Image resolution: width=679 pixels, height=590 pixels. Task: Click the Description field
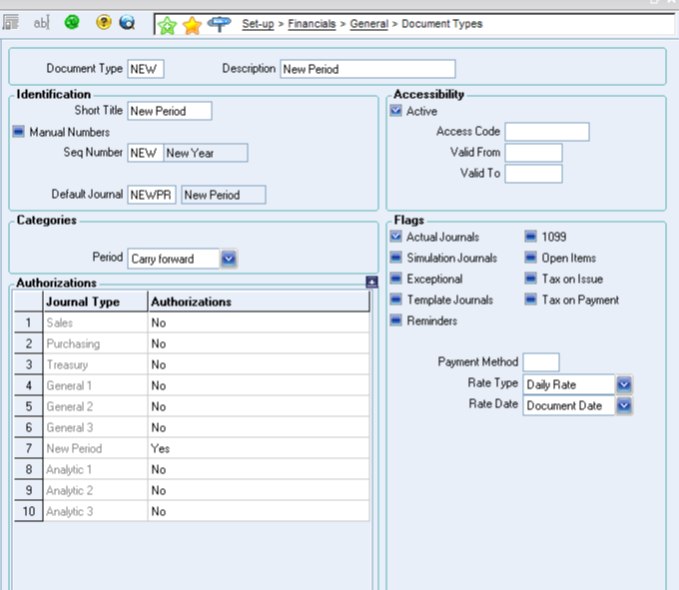[368, 69]
